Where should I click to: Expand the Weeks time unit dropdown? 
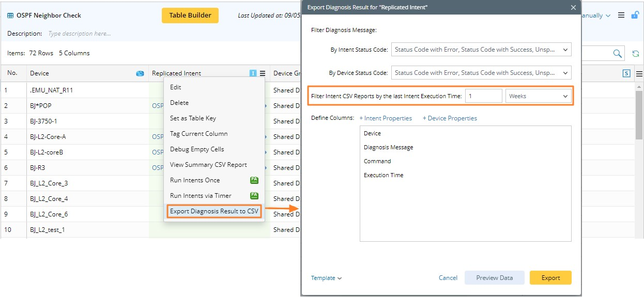(x=538, y=96)
